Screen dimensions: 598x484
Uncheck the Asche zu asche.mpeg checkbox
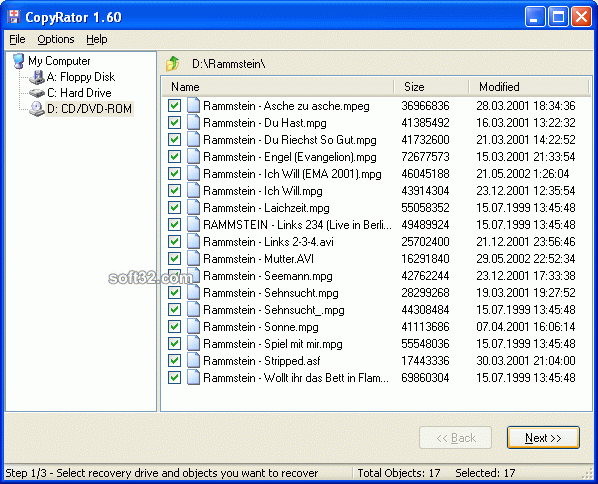[174, 106]
